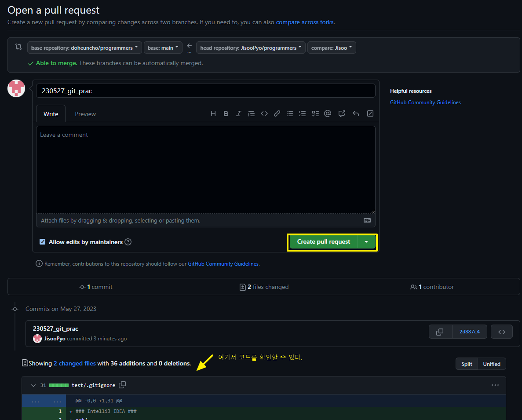
Task: Click the user avatar beside title
Action: 16,88
